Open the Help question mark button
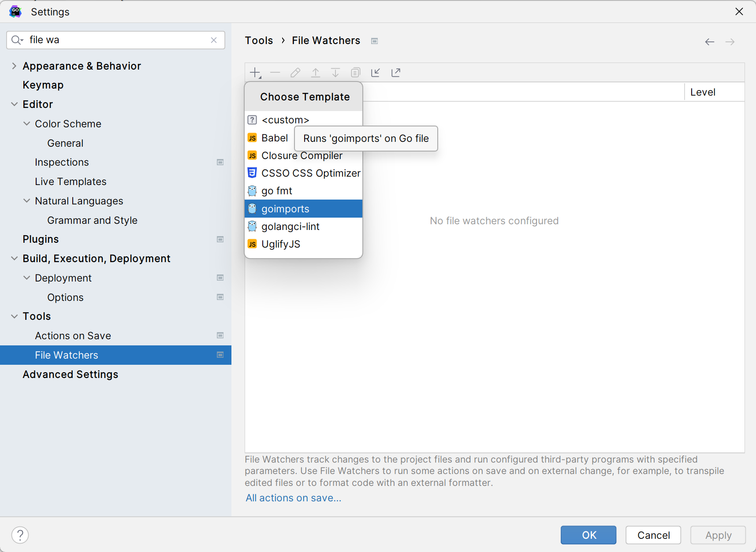 click(x=20, y=535)
